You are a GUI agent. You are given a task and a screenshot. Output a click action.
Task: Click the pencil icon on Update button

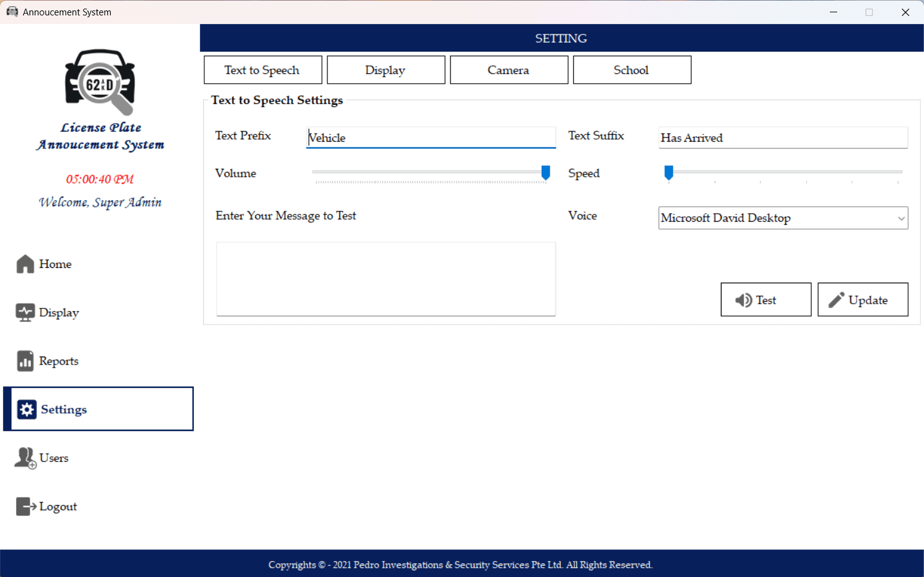[x=836, y=300]
